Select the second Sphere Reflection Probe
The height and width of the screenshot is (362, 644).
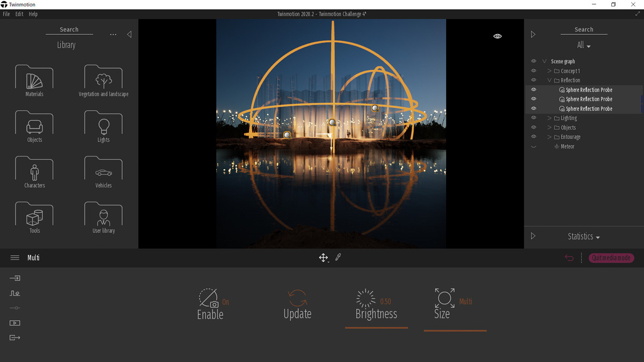pyautogui.click(x=589, y=99)
